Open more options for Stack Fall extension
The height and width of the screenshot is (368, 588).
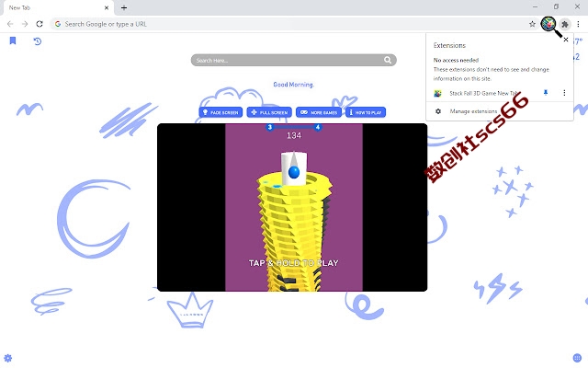[564, 93]
